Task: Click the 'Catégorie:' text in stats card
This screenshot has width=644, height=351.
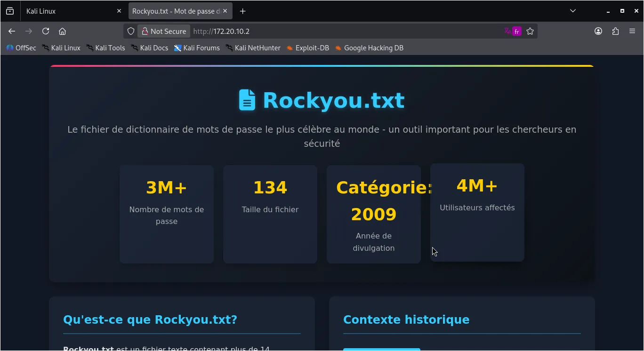Action: 384,187
